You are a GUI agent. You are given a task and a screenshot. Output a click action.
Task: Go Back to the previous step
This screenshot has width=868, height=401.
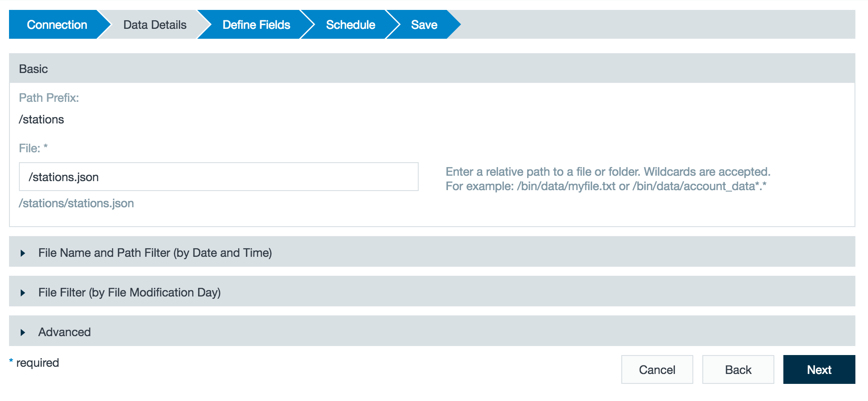[x=738, y=369]
